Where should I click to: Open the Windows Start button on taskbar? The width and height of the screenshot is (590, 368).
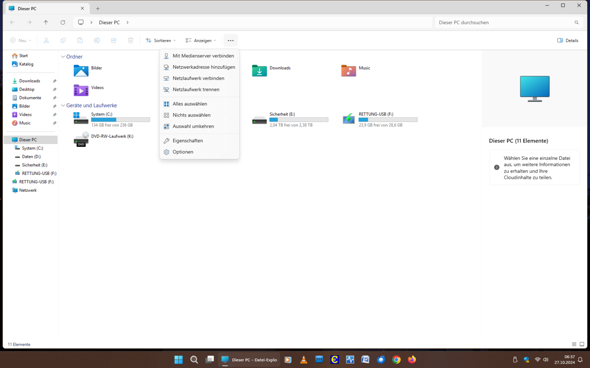click(x=178, y=360)
